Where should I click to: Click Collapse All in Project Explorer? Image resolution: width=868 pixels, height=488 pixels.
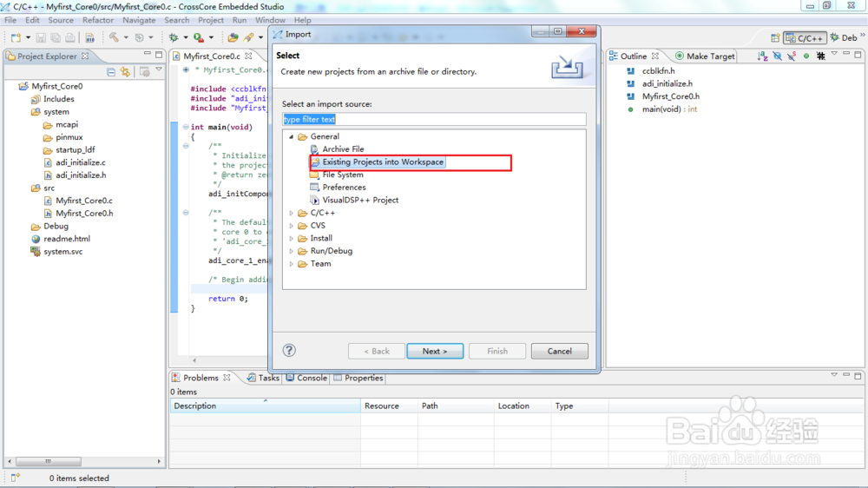[111, 72]
